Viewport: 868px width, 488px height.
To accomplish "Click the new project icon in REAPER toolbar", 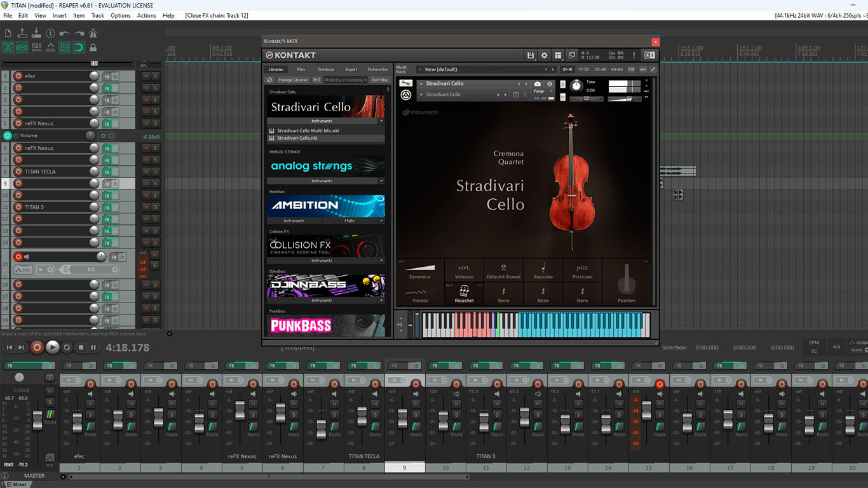I will coord(8,33).
